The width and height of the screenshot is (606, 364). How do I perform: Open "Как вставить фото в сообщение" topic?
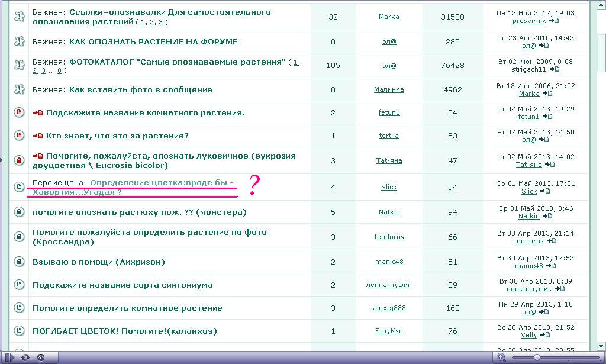click(140, 90)
